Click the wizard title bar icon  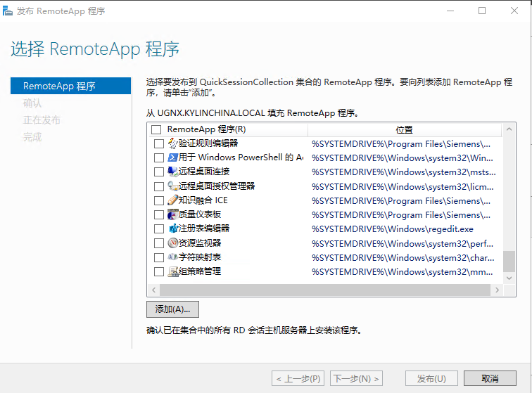(x=8, y=11)
